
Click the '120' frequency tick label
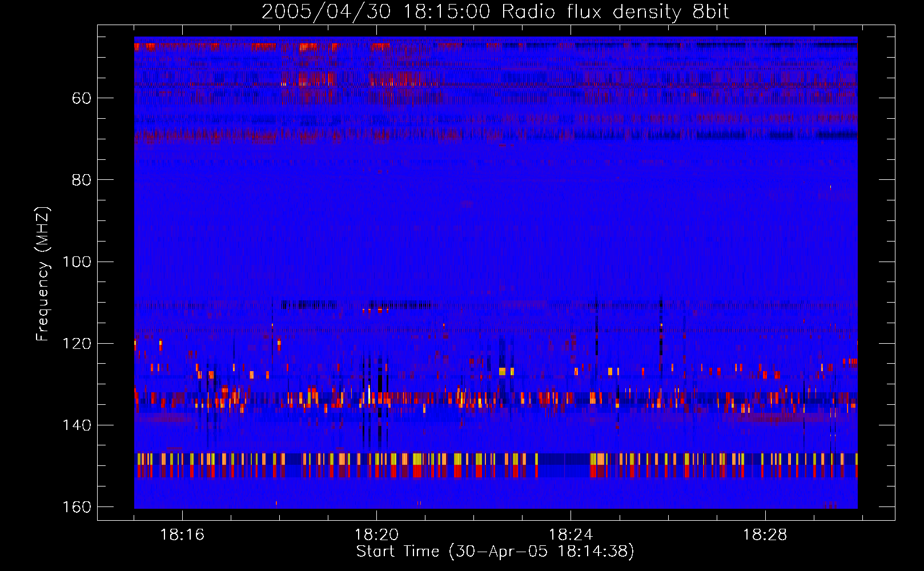click(77, 343)
